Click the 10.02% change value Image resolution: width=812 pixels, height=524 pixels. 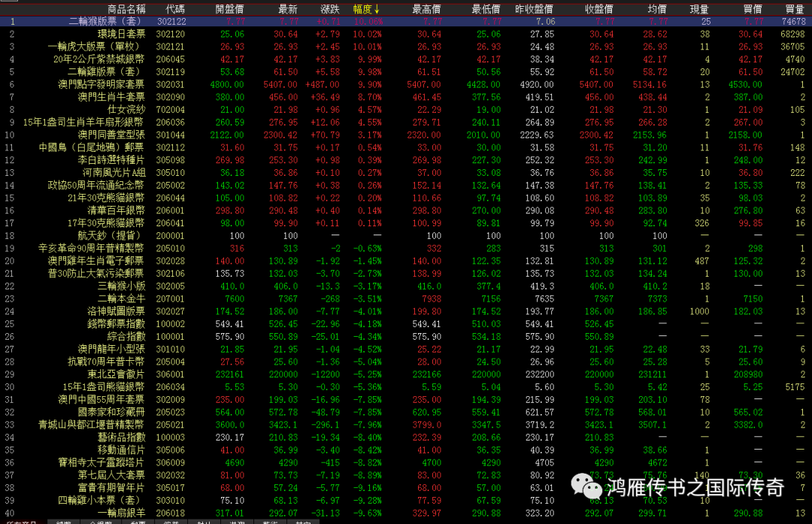pyautogui.click(x=368, y=34)
